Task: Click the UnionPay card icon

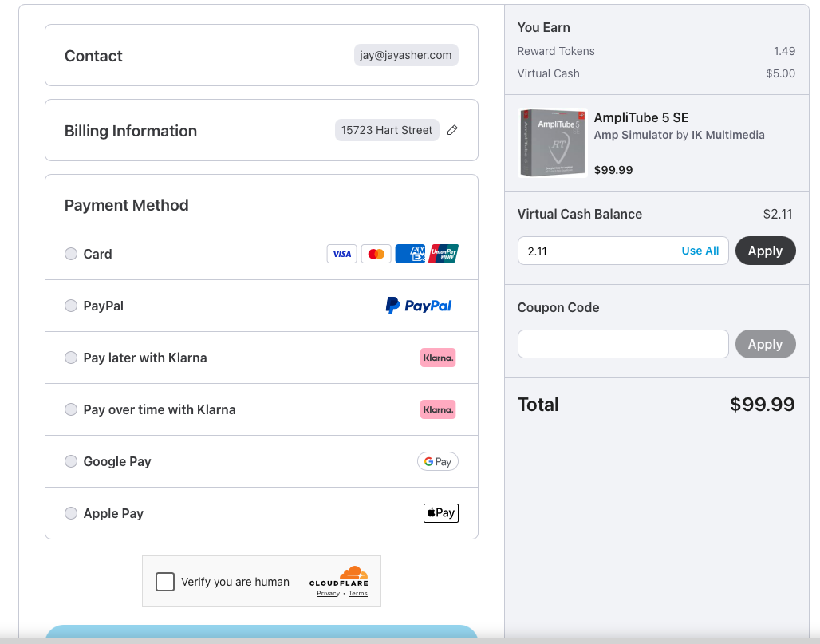Action: coord(444,254)
